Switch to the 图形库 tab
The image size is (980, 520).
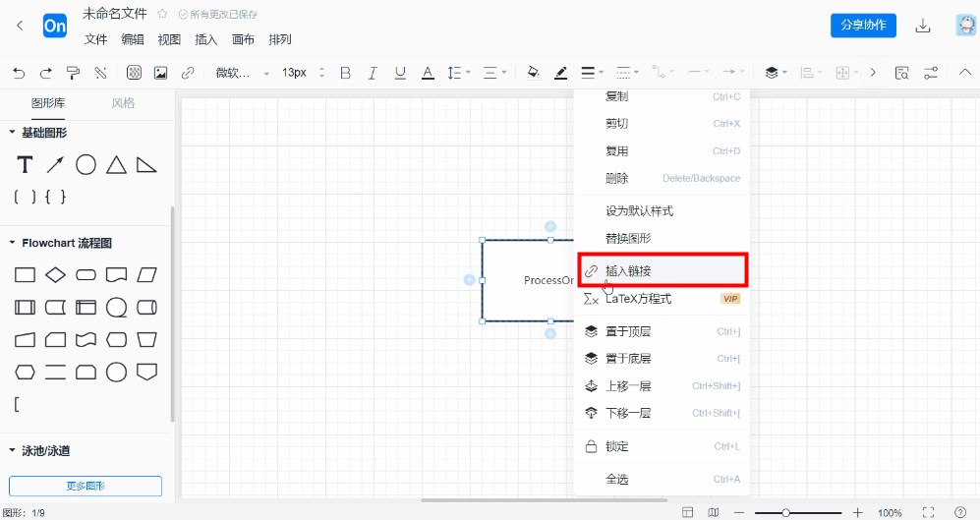pos(48,103)
